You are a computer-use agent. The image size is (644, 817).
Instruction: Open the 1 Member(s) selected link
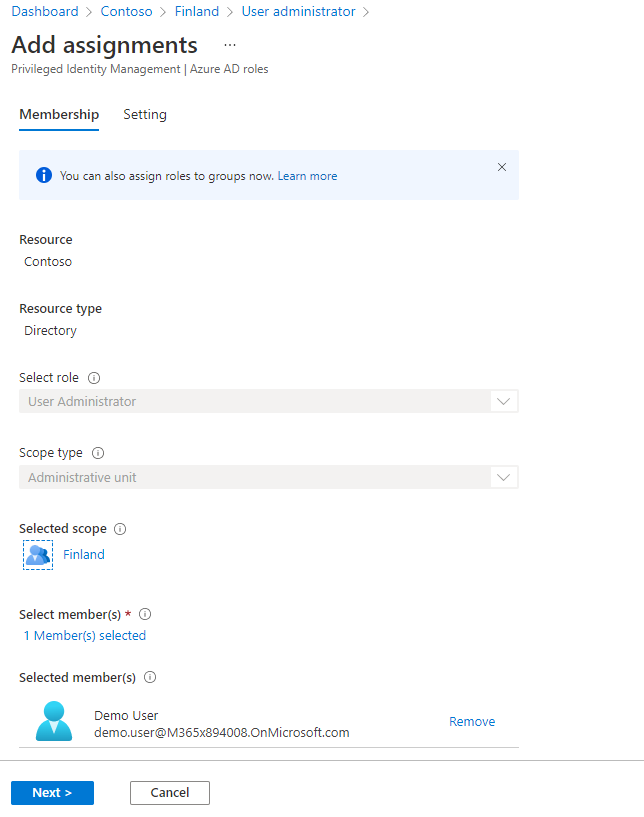[x=85, y=636]
